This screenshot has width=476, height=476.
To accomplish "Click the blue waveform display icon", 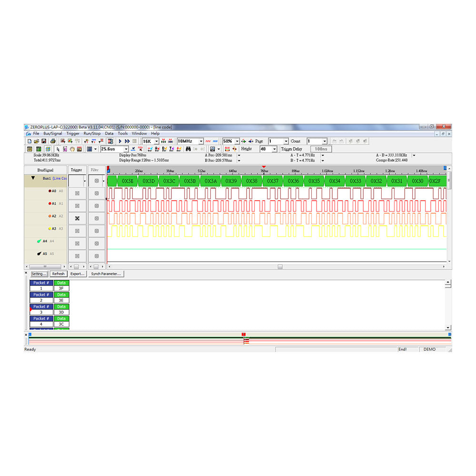I will tap(215, 141).
